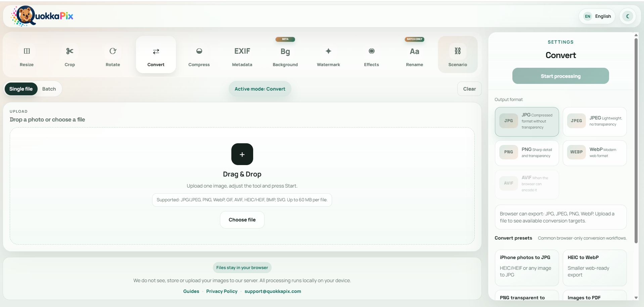The width and height of the screenshot is (644, 307).
Task: Select JPG output format
Action: point(527,121)
